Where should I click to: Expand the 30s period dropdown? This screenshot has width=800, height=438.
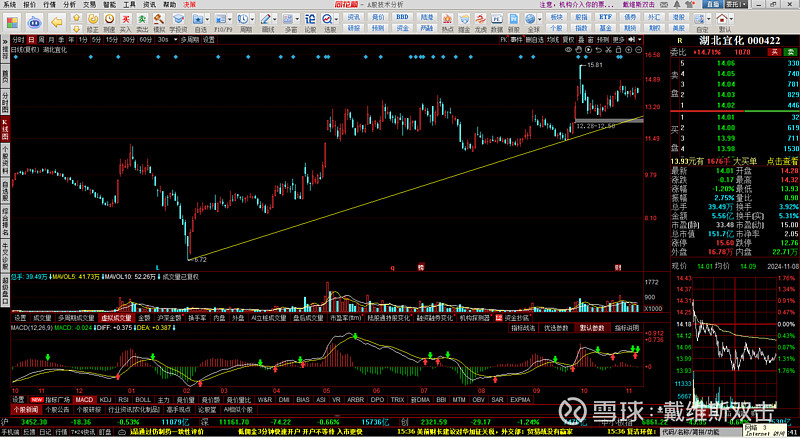(175, 39)
